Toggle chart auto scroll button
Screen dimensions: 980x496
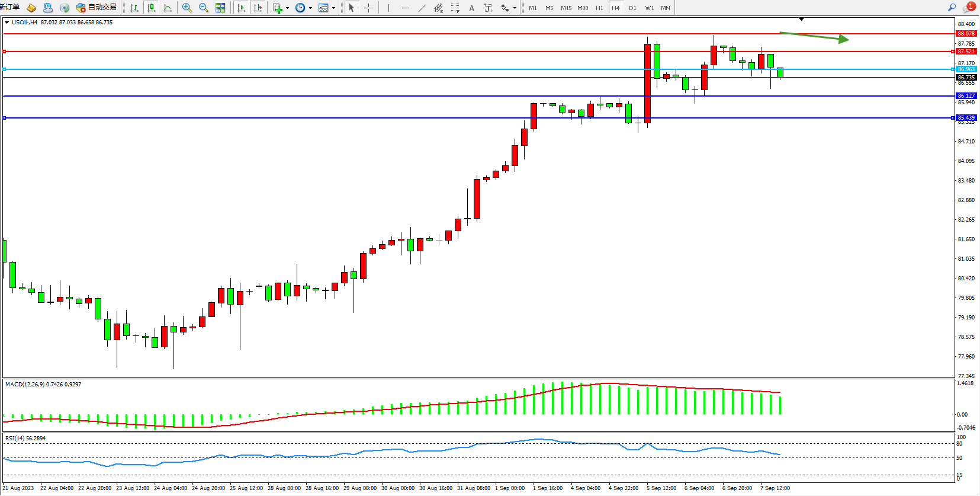click(241, 8)
